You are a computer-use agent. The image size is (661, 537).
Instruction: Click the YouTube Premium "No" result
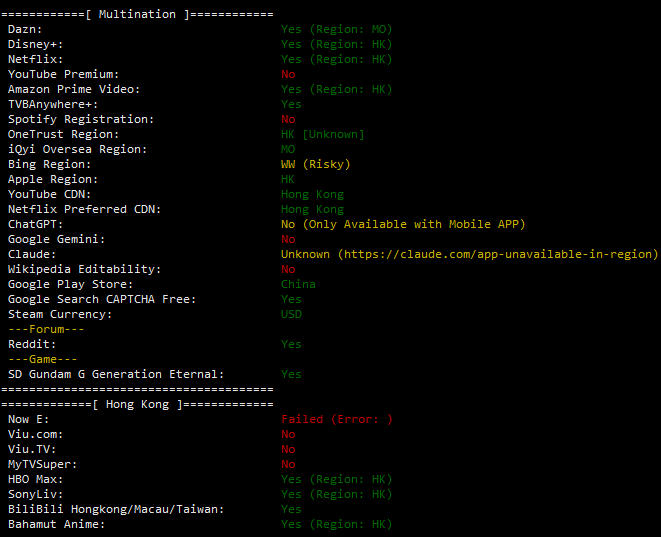point(288,74)
